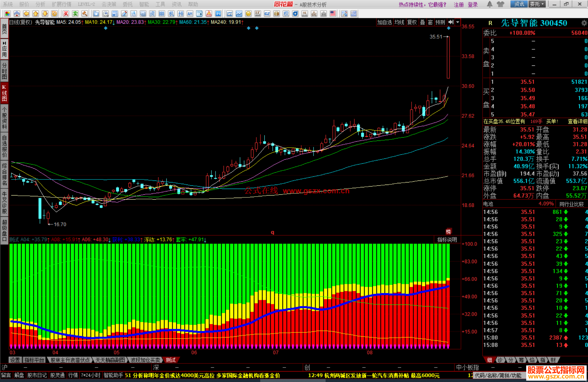This screenshot has width=588, height=382.
Task: Click the 榜 expander at chart corner
Action: click(448, 232)
